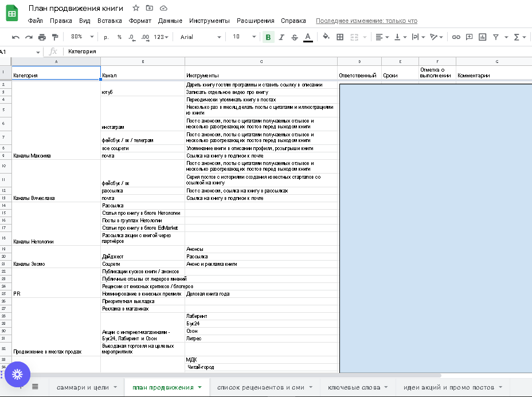
Task: Open the cell borders tool
Action: coord(340,37)
